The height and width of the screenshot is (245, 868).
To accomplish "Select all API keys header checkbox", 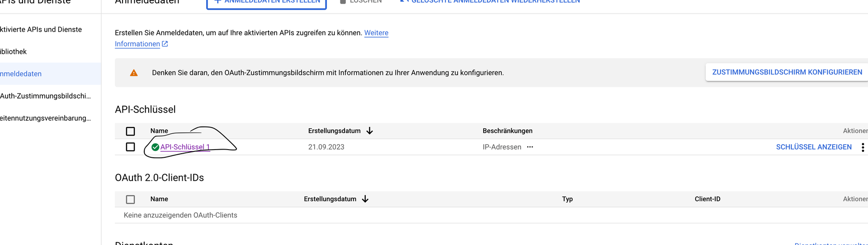I will point(131,131).
